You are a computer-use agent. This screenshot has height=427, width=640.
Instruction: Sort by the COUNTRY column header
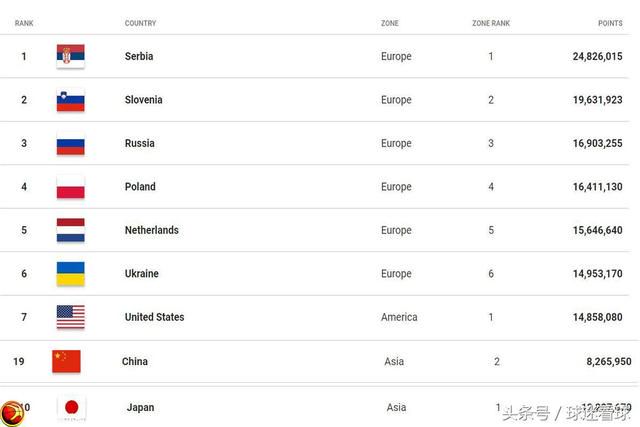pos(140,23)
